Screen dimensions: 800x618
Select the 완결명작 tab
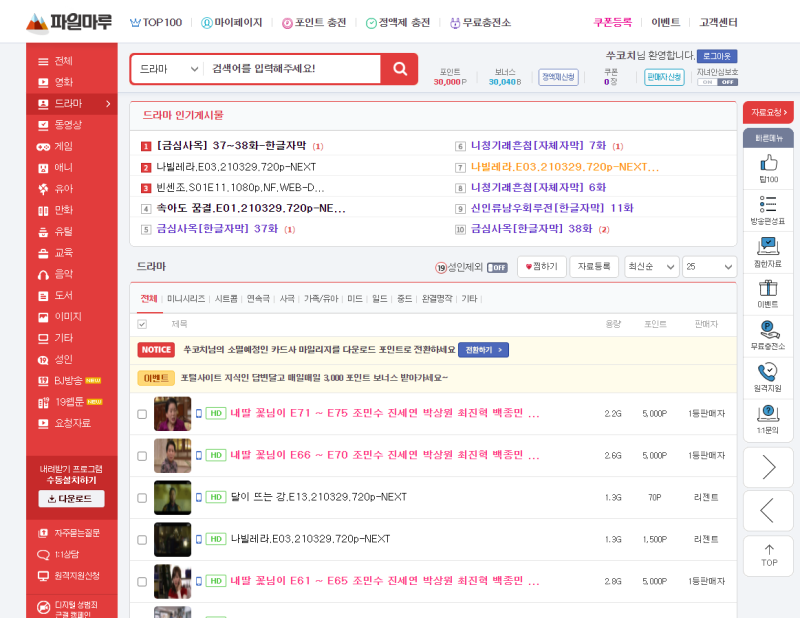coord(437,299)
